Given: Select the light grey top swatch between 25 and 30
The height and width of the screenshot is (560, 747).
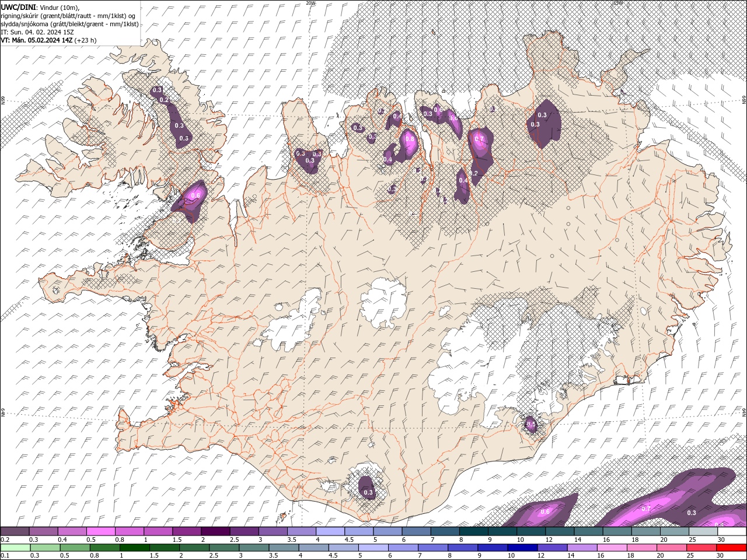Looking at the screenshot, I should click(x=703, y=531).
